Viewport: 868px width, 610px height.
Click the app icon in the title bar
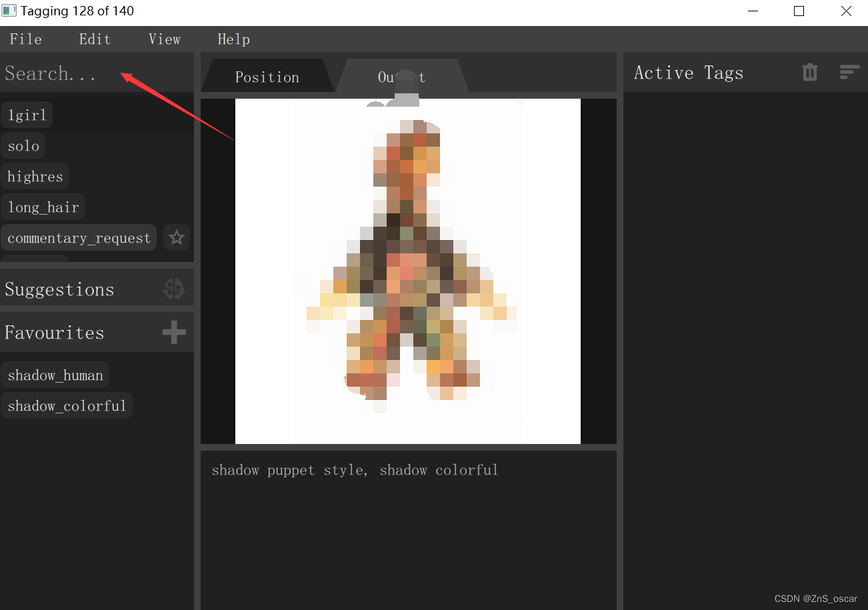pyautogui.click(x=9, y=11)
